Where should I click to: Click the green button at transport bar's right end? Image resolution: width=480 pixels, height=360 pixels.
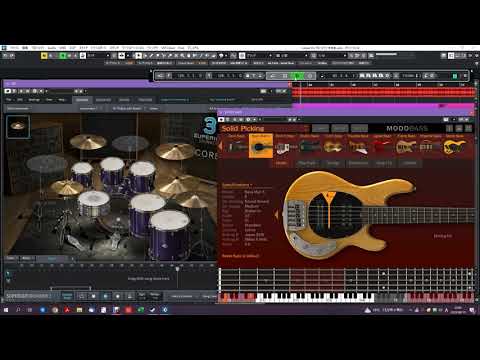[x=455, y=76]
